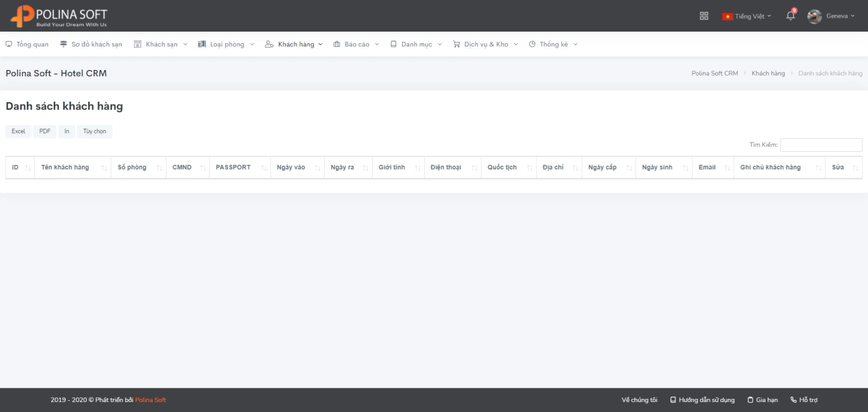Click the Polina Soft CRM breadcrumb

click(x=715, y=73)
